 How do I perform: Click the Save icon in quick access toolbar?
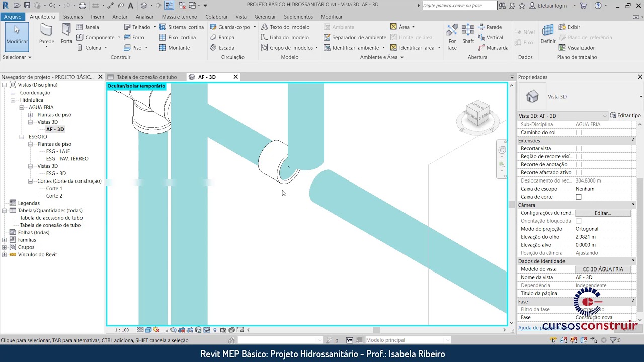pos(27,6)
